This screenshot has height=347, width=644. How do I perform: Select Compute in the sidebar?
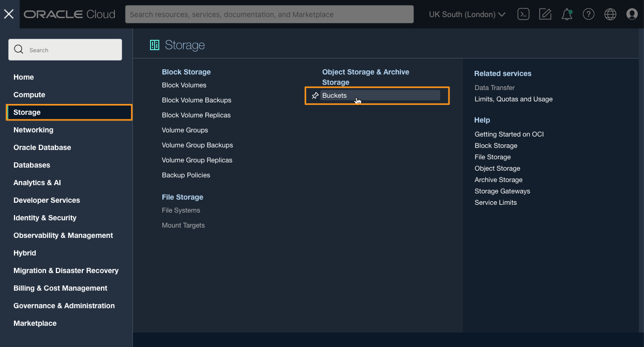(x=29, y=95)
